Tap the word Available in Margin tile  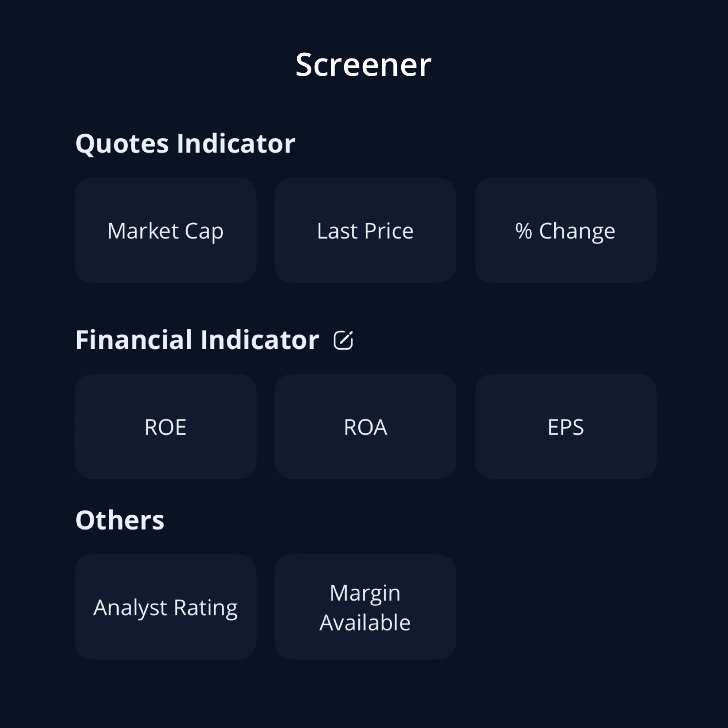pos(365,623)
